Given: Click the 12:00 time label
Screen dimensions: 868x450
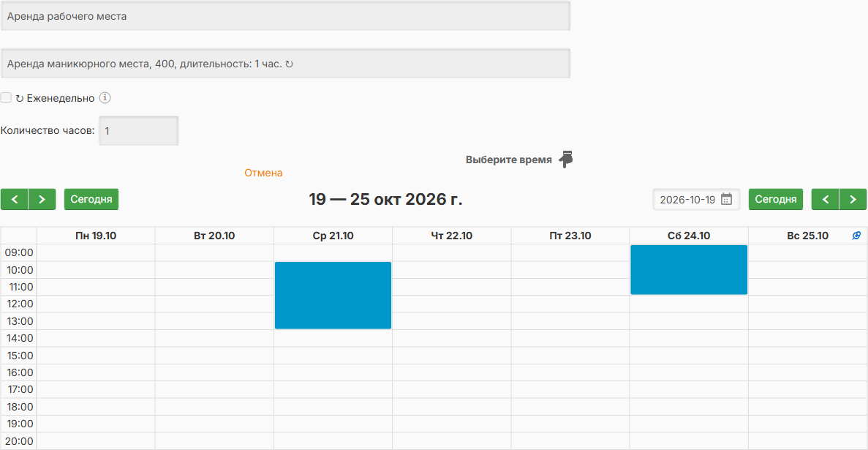Looking at the screenshot, I should point(19,304).
